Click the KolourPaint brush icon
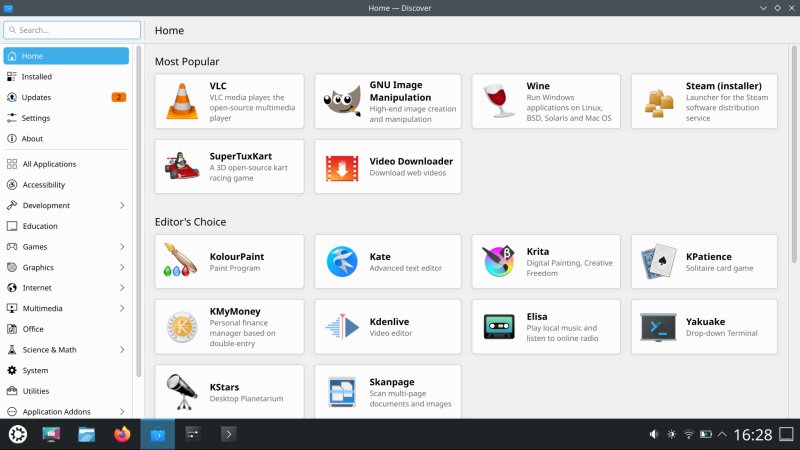The image size is (800, 450). pos(181,261)
